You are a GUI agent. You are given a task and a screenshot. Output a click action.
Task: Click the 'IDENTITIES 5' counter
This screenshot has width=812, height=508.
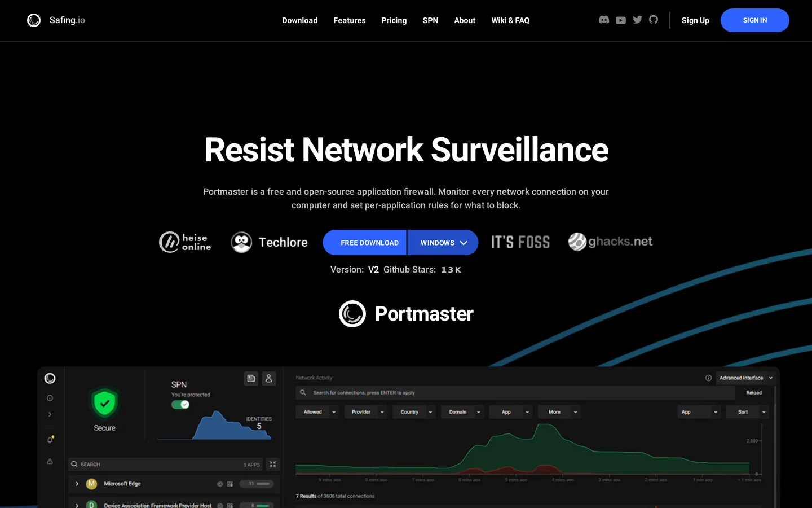(259, 423)
